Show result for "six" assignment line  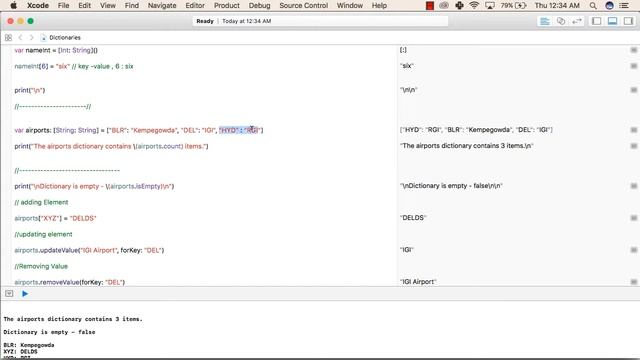[x=633, y=66]
